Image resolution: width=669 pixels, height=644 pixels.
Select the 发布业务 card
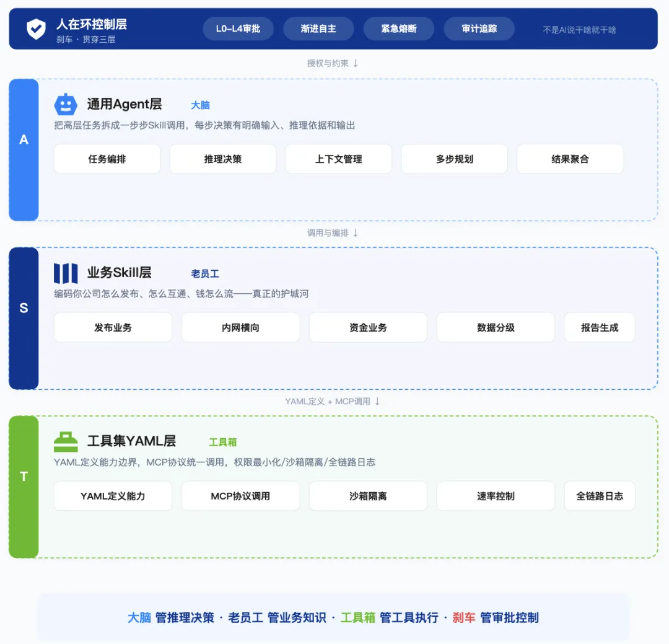(x=113, y=327)
